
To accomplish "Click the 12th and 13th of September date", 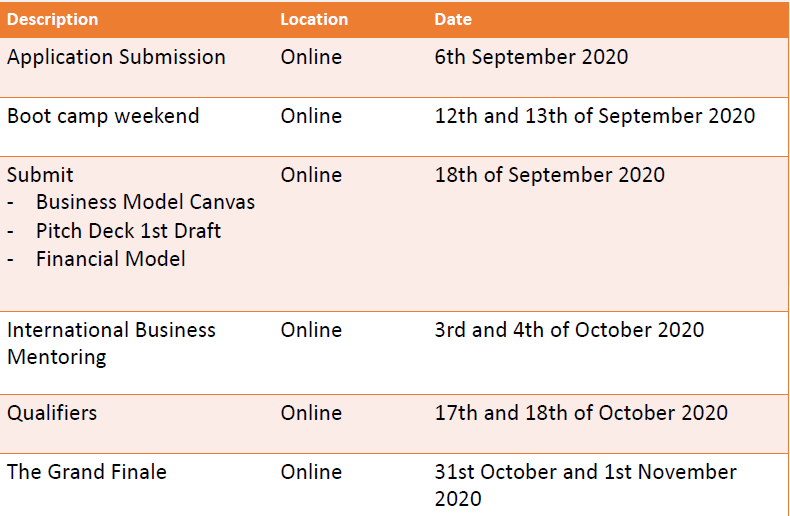I will click(x=595, y=116).
